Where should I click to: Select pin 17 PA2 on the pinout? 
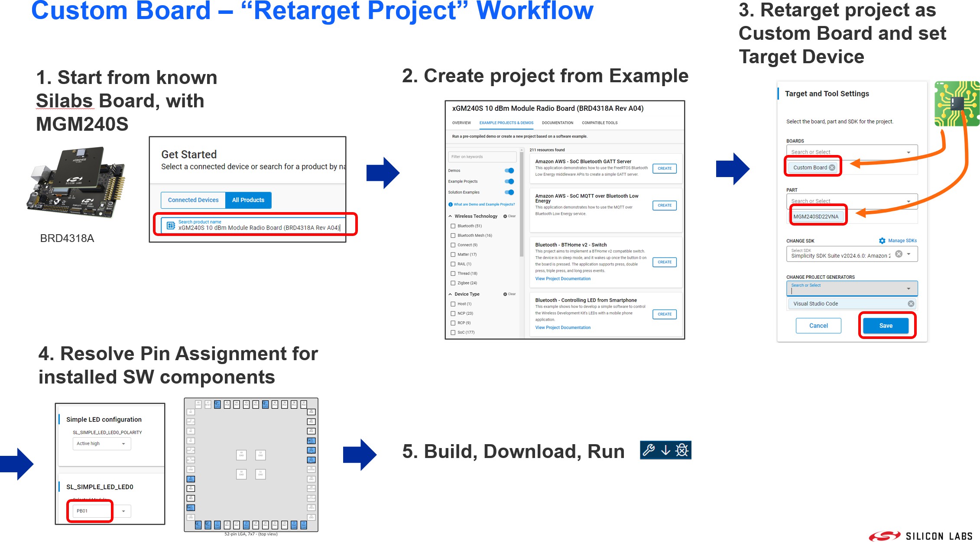click(x=237, y=525)
